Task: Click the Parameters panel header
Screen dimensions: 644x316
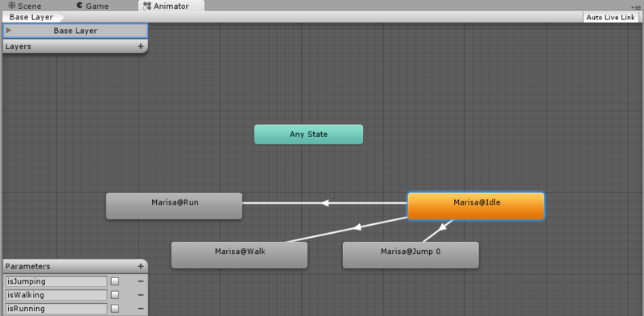Action: pyautogui.click(x=75, y=266)
